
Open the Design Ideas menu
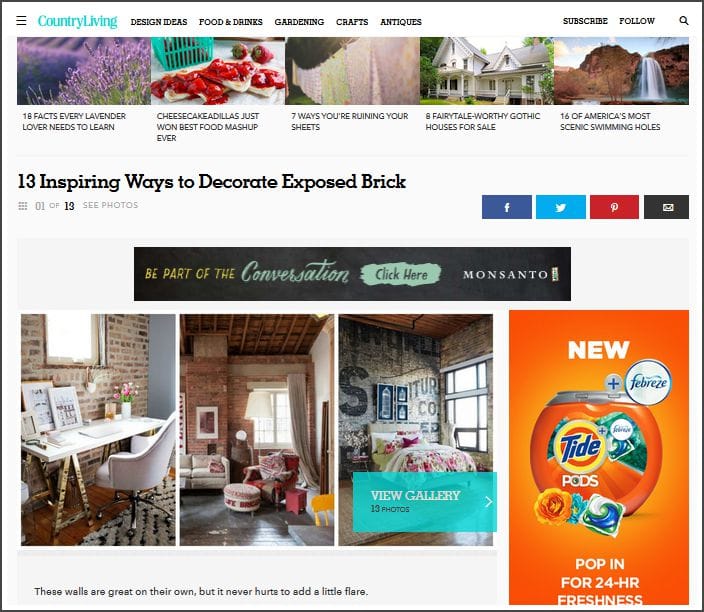pyautogui.click(x=159, y=22)
